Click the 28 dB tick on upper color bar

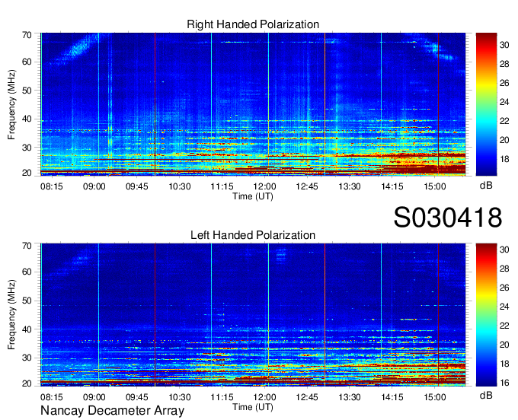coord(504,64)
